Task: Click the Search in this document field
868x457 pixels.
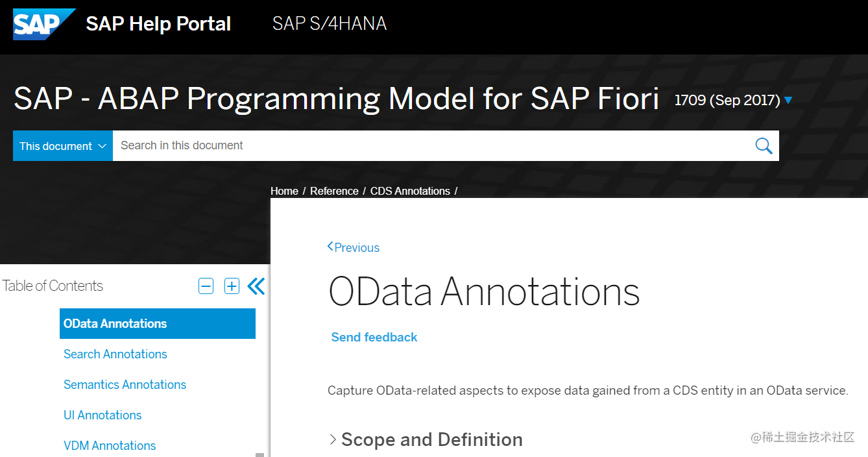Action: coord(389,145)
